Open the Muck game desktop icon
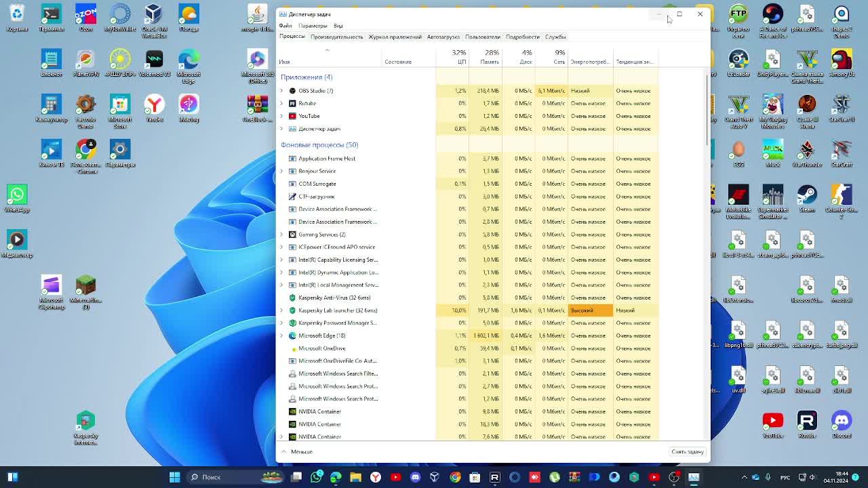This screenshot has height=488, width=868. [x=773, y=153]
